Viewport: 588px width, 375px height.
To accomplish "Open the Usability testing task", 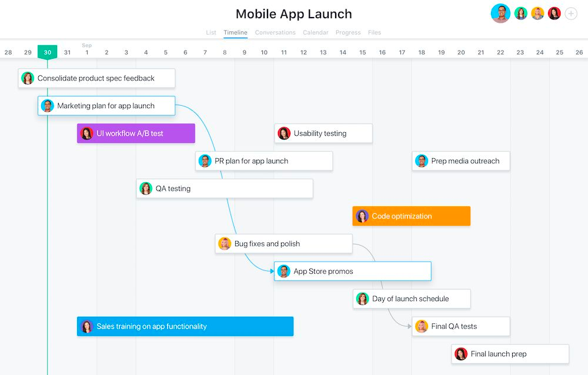I will click(x=323, y=133).
